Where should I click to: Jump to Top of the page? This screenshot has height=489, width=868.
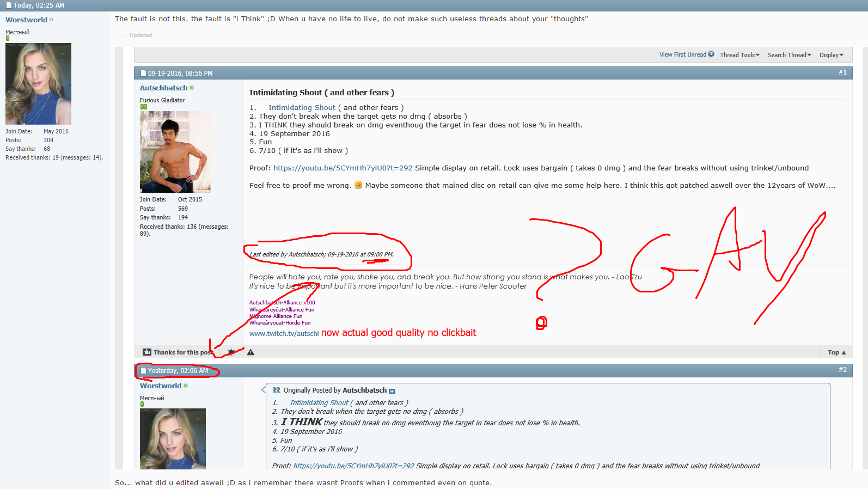(x=837, y=352)
